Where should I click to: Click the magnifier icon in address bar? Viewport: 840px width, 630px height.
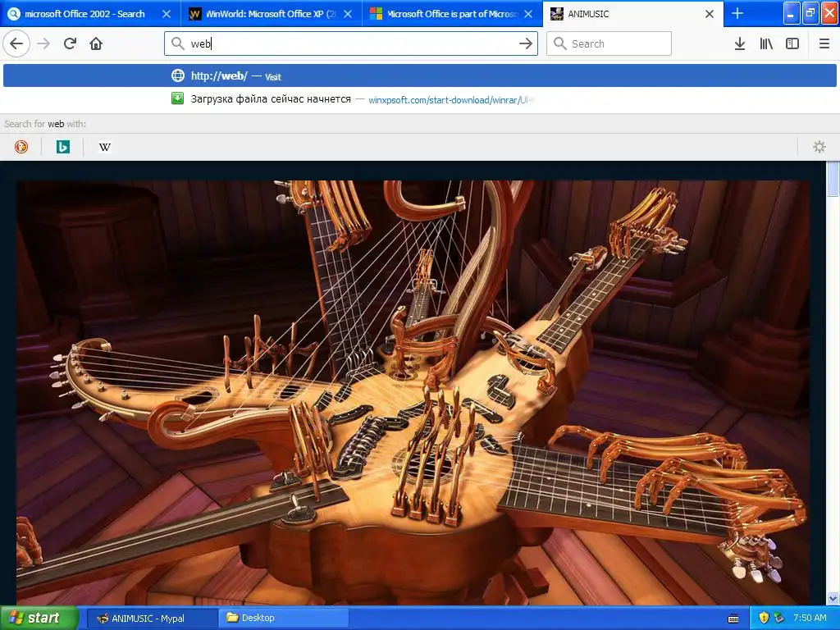178,43
